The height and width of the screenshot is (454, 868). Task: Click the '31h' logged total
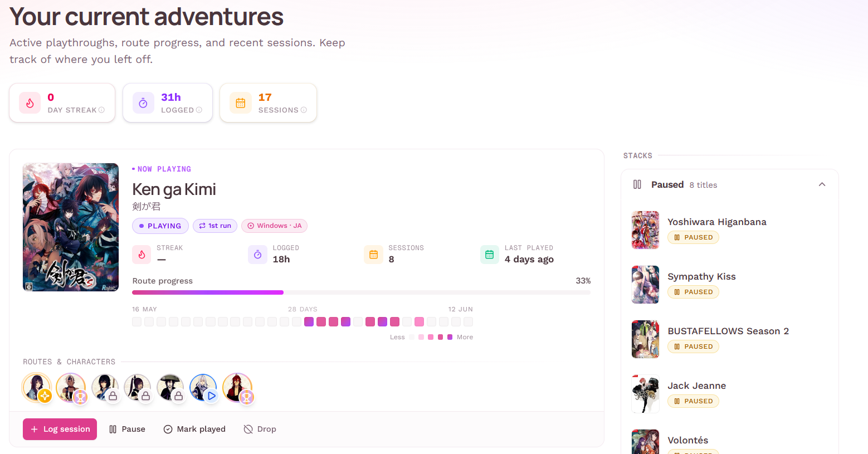tap(171, 97)
